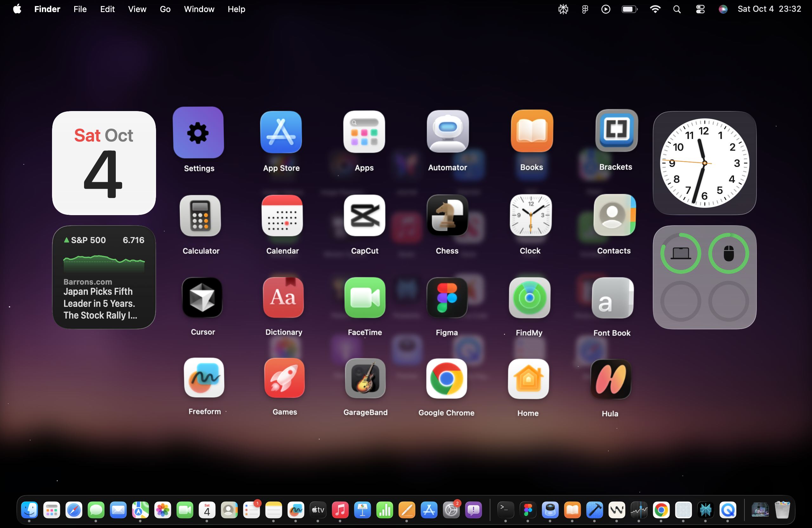
Task: Open the Go menu
Action: 165,9
